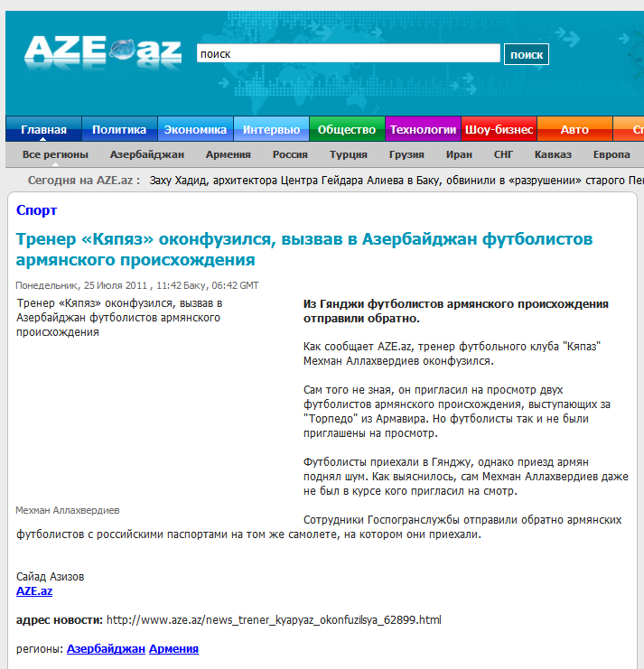Click bold lead 'Из Гянджи футболистов армянского происхождения'
This screenshot has height=669, width=644.
(x=456, y=311)
